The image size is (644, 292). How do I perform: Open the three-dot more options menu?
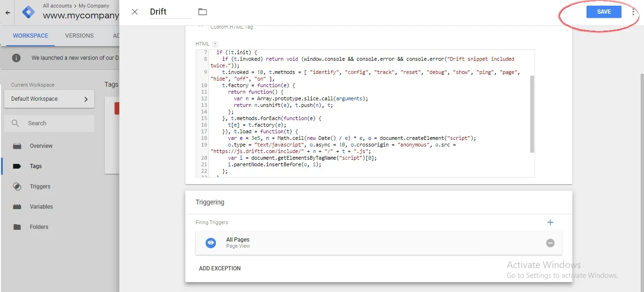click(x=633, y=12)
